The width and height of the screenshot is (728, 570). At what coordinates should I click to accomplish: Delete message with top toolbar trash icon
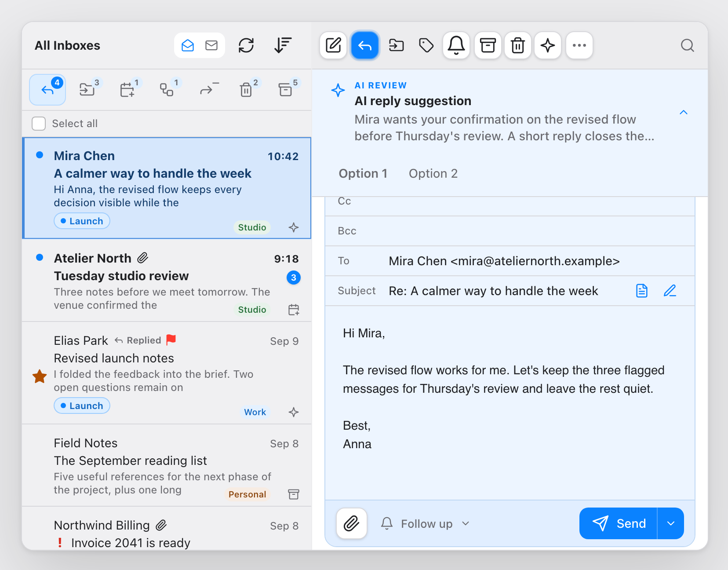click(518, 45)
